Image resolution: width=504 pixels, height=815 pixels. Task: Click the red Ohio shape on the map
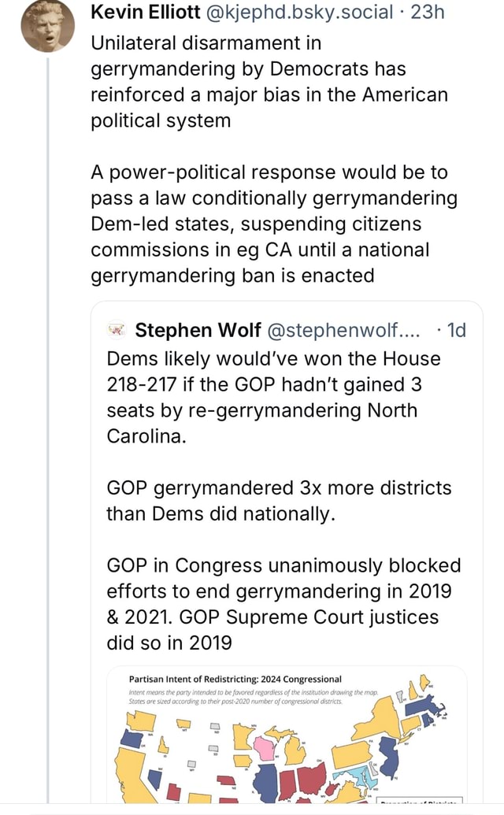pos(309,776)
